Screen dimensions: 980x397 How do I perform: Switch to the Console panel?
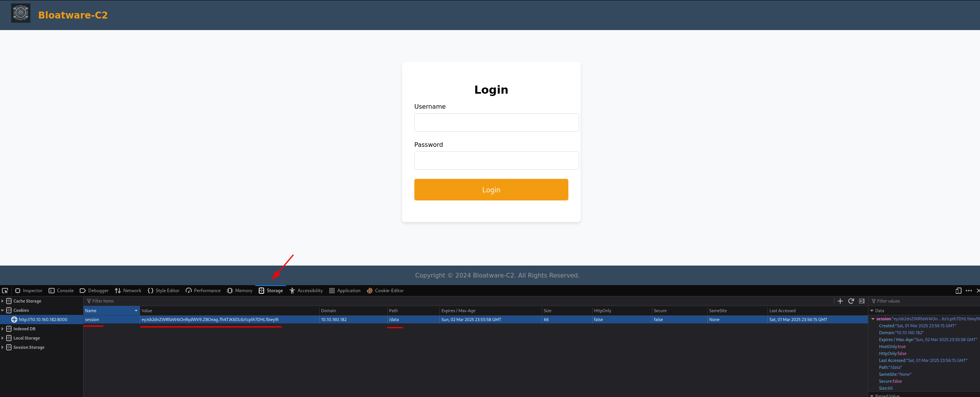coord(61,291)
